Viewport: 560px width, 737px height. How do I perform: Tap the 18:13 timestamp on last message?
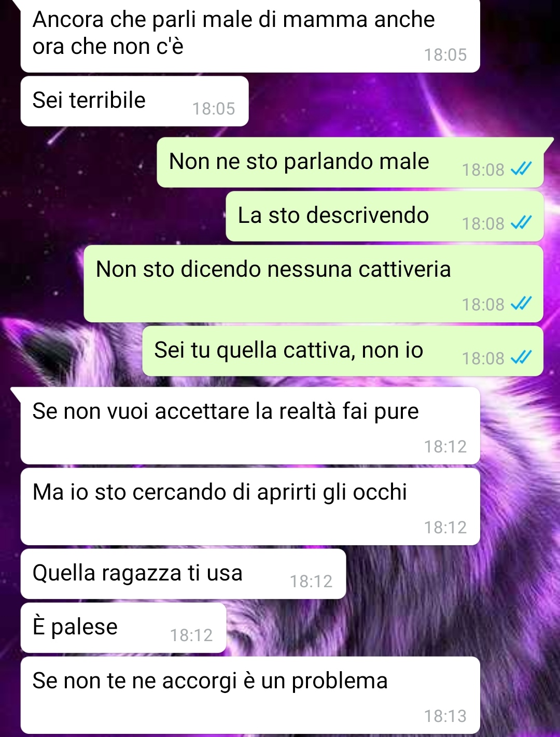click(x=445, y=716)
